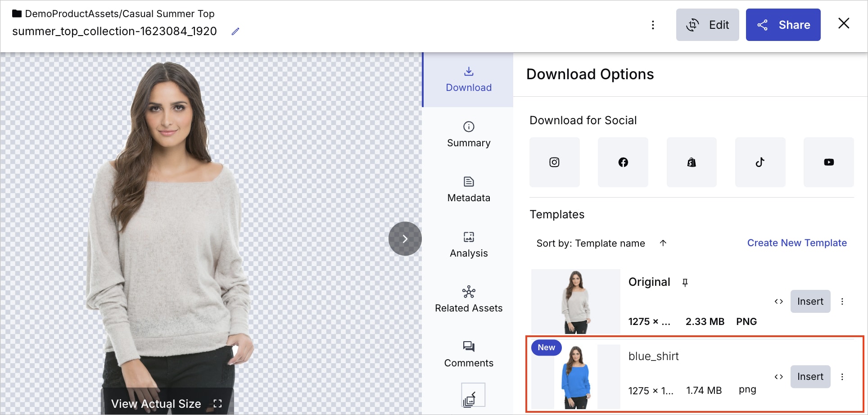Choose the TikTok download preset
The image size is (868, 415).
pos(760,162)
